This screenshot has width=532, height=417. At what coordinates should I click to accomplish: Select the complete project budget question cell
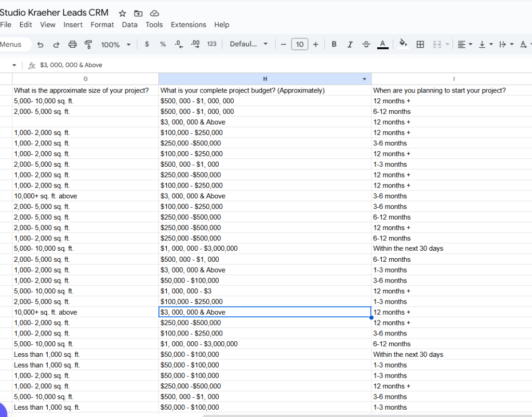coord(265,90)
